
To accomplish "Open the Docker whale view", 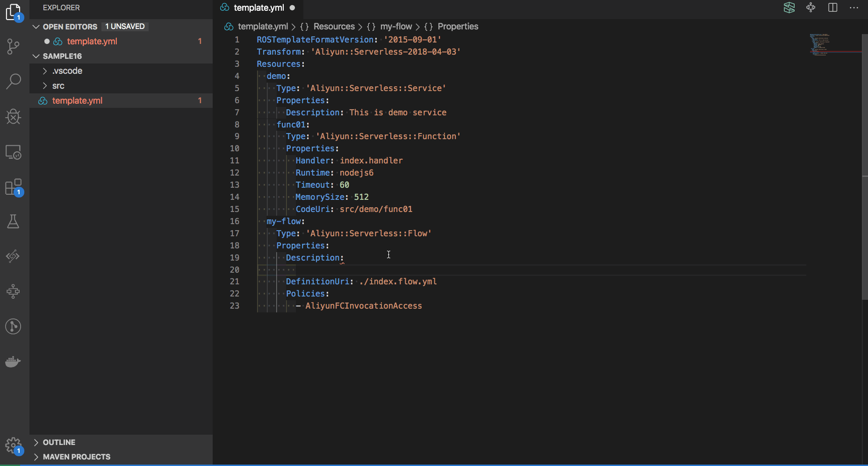I will tap(14, 361).
